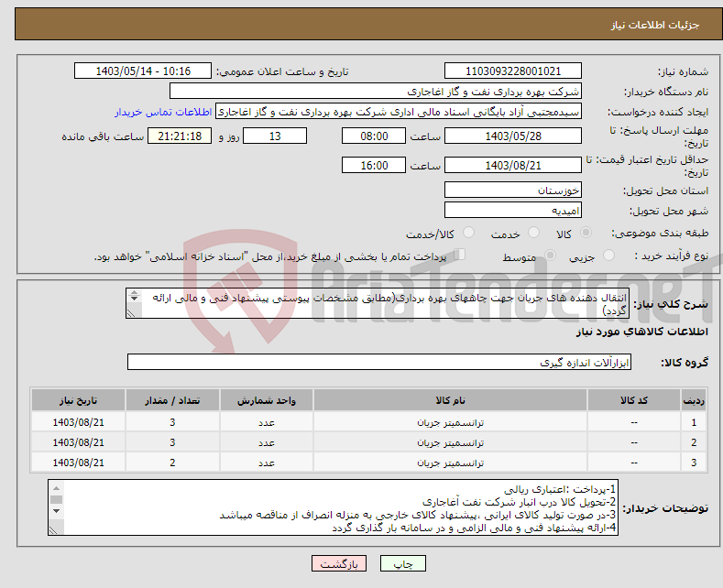This screenshot has width=723, height=588.
Task: Toggle the اسناد خزانه اسلامی payment checkbox
Action: pyautogui.click(x=460, y=255)
